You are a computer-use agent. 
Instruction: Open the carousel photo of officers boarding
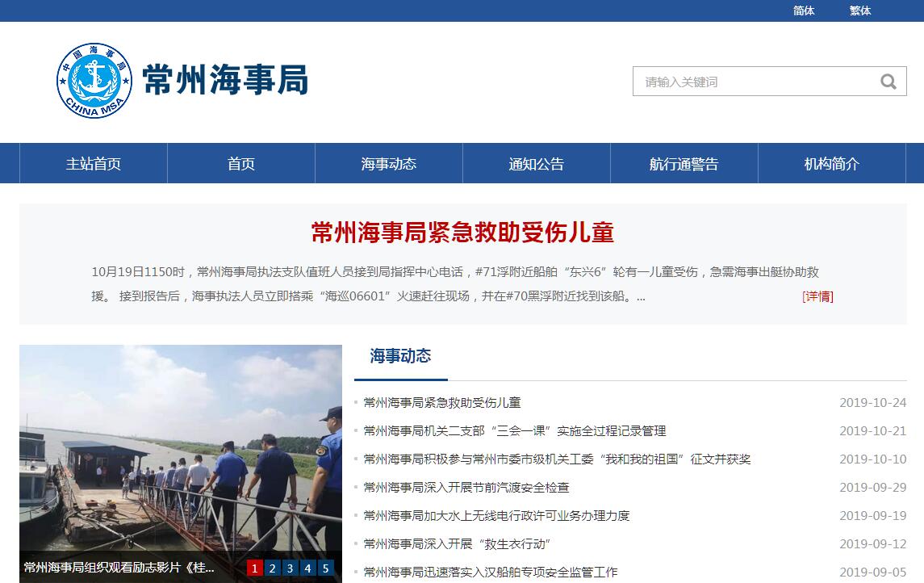click(181, 448)
